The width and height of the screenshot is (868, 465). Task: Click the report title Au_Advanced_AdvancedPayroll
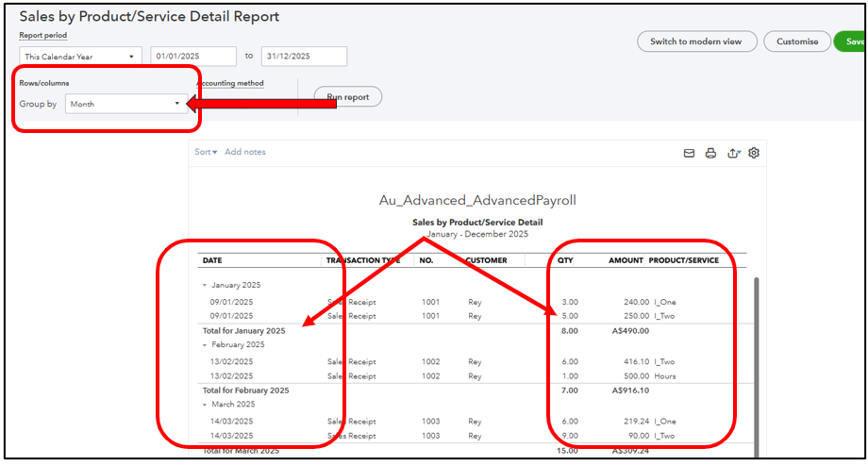click(x=477, y=200)
